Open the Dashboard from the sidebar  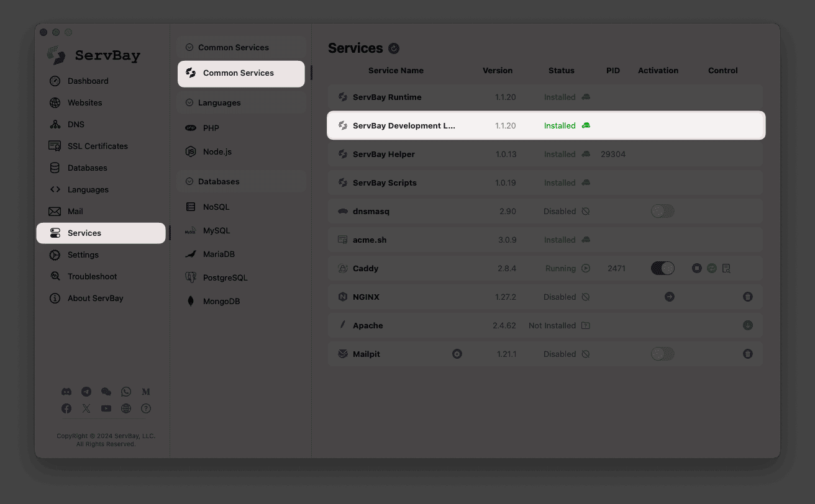(x=87, y=81)
